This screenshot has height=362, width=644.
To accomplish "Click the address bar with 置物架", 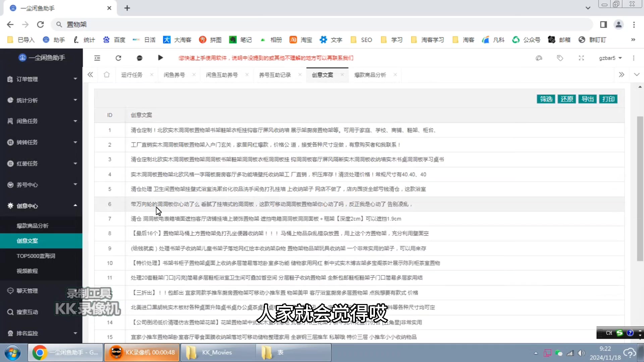I will [322, 24].
